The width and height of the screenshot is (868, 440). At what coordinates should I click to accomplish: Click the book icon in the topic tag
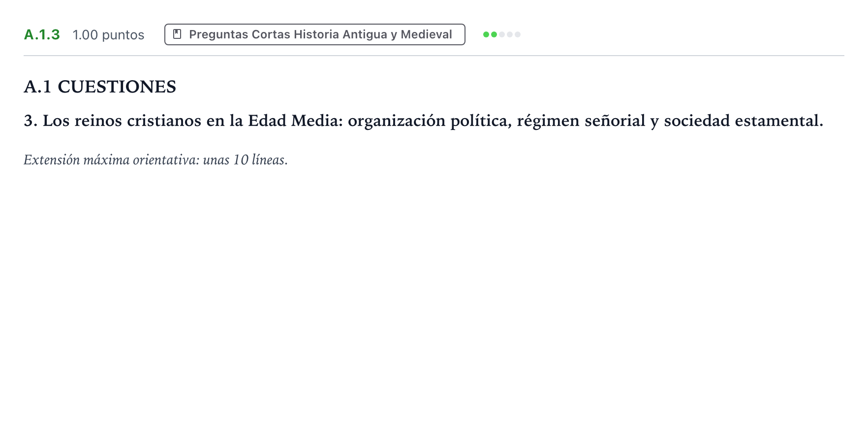[177, 34]
